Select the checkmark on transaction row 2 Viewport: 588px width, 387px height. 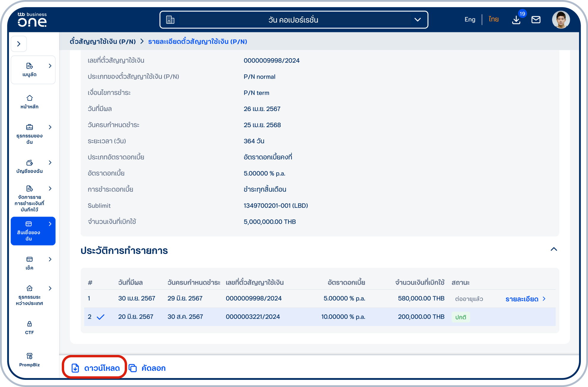coord(101,317)
